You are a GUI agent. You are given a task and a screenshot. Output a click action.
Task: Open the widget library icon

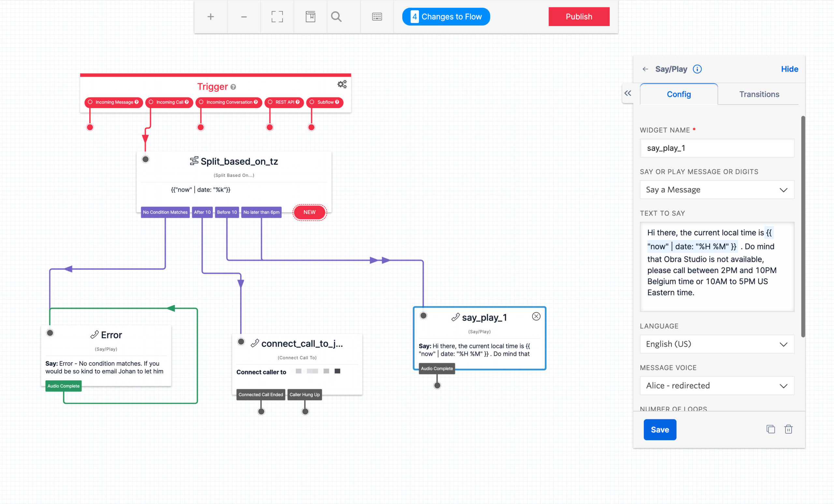click(310, 17)
